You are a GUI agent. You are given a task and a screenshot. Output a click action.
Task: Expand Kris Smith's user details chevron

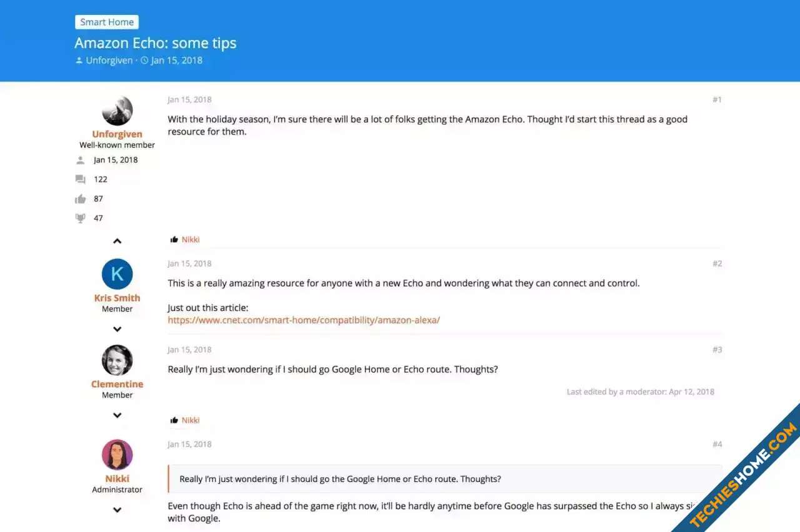pos(117,329)
